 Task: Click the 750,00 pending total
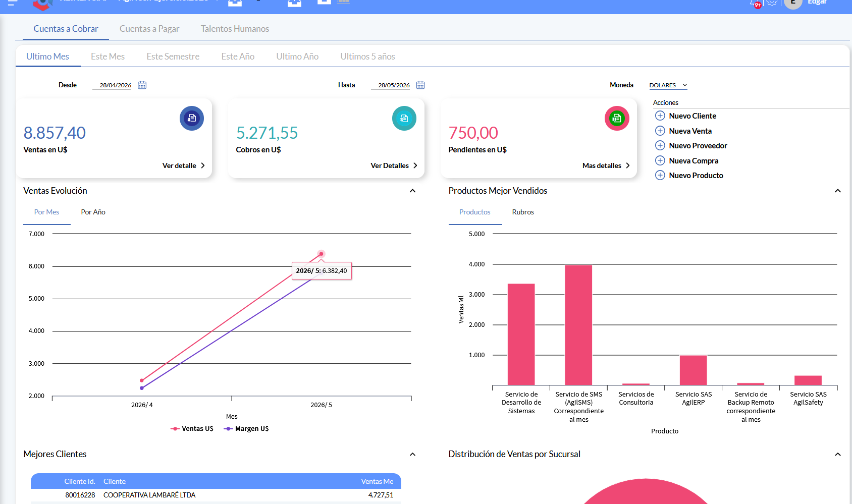(473, 133)
